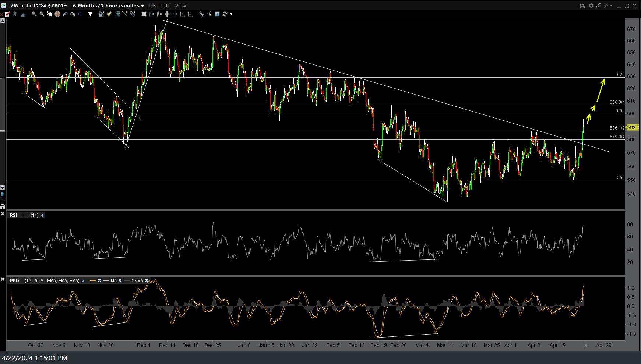Select the hand pan tool

[x=49, y=14]
